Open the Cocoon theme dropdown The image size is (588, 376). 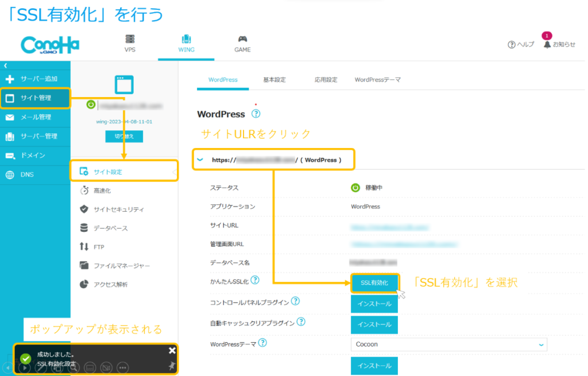[x=449, y=344]
